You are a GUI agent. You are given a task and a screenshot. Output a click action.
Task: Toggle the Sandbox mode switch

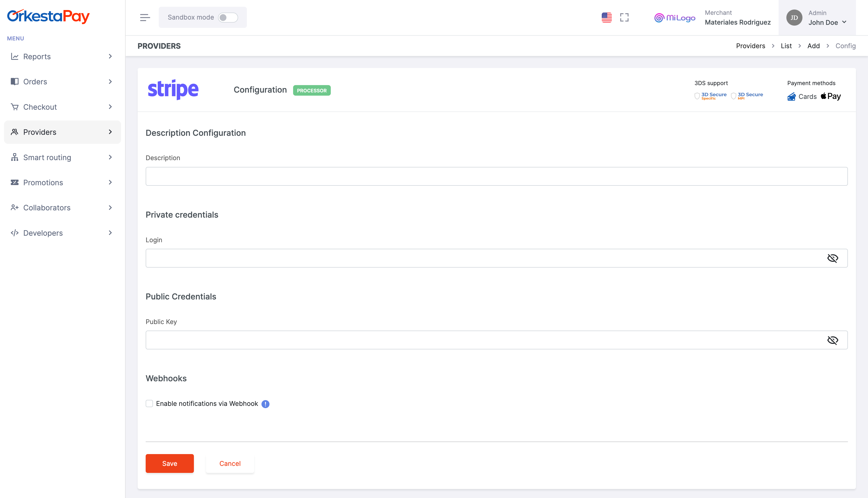coord(228,17)
